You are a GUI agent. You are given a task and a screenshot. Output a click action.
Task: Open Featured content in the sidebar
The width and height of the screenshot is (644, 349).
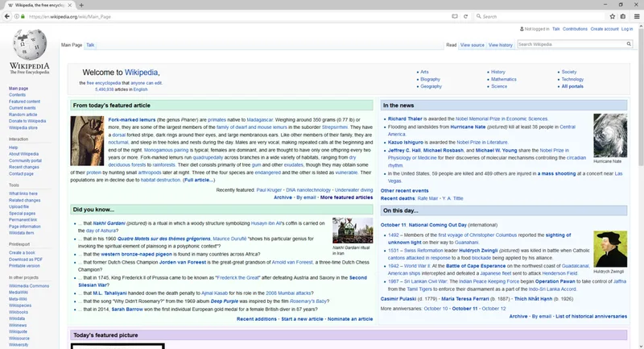coord(25,102)
